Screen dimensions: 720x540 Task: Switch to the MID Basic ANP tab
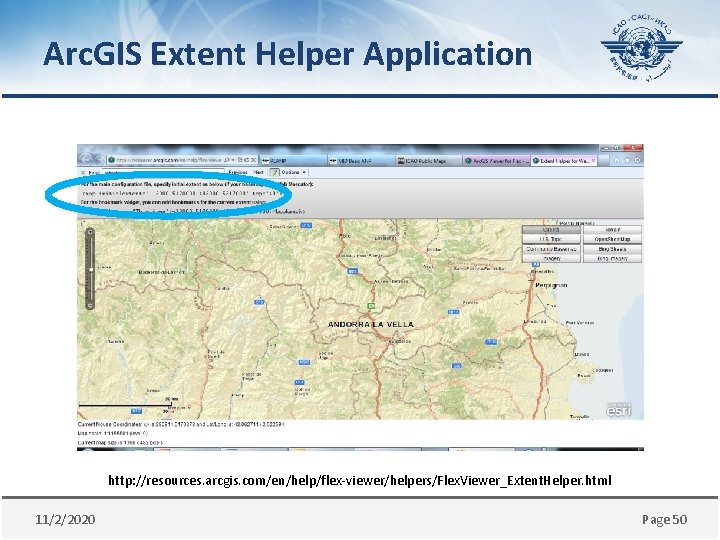(361, 161)
